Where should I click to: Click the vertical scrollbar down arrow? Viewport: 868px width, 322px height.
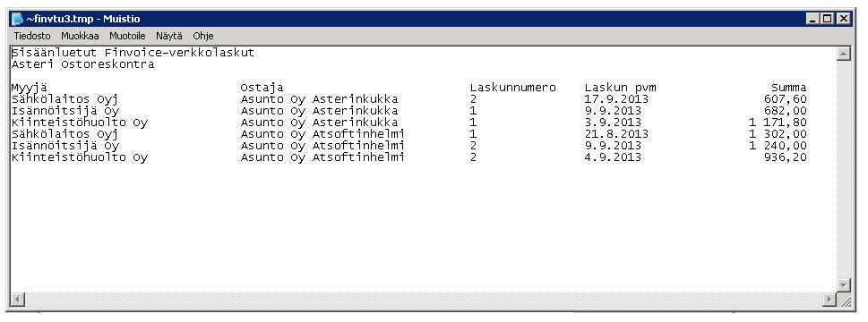(844, 285)
